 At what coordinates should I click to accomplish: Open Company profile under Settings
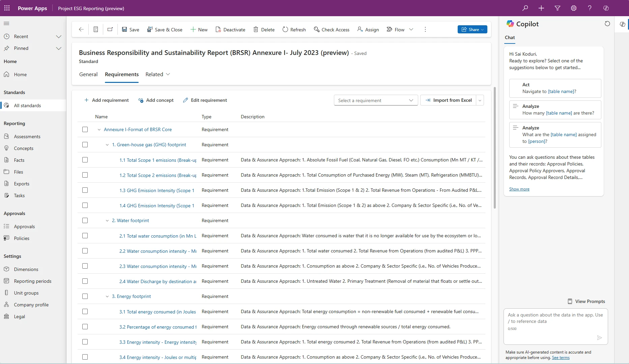point(31,304)
